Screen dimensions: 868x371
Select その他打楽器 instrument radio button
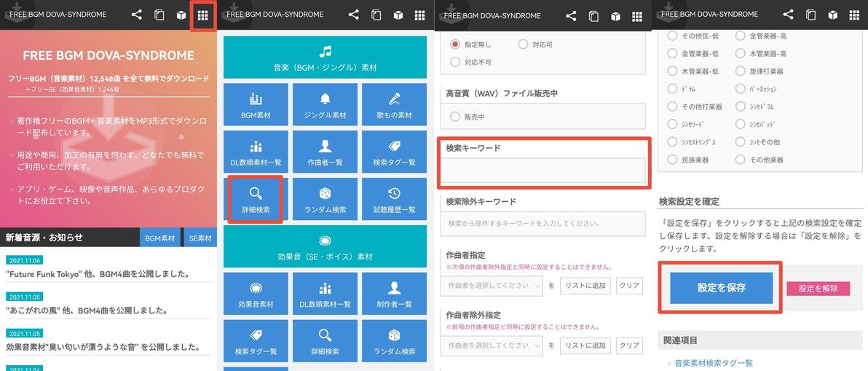click(672, 106)
